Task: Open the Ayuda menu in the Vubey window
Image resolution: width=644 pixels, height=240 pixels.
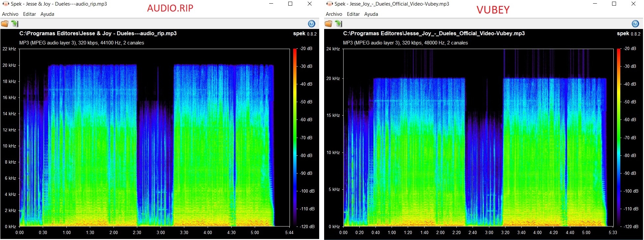Action: pyautogui.click(x=371, y=14)
